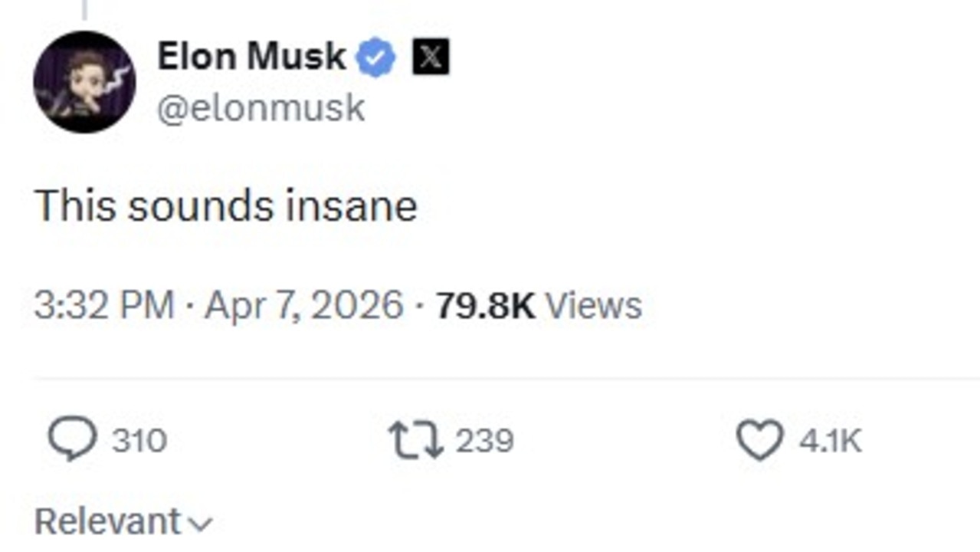Click the reply speech bubble icon
This screenshot has width=980, height=552.
pos(72,440)
